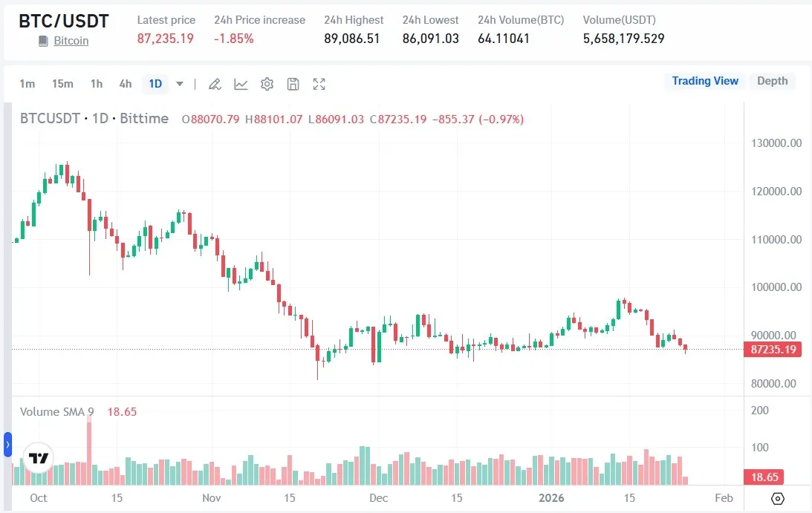Save the current chart layout

pyautogui.click(x=293, y=84)
